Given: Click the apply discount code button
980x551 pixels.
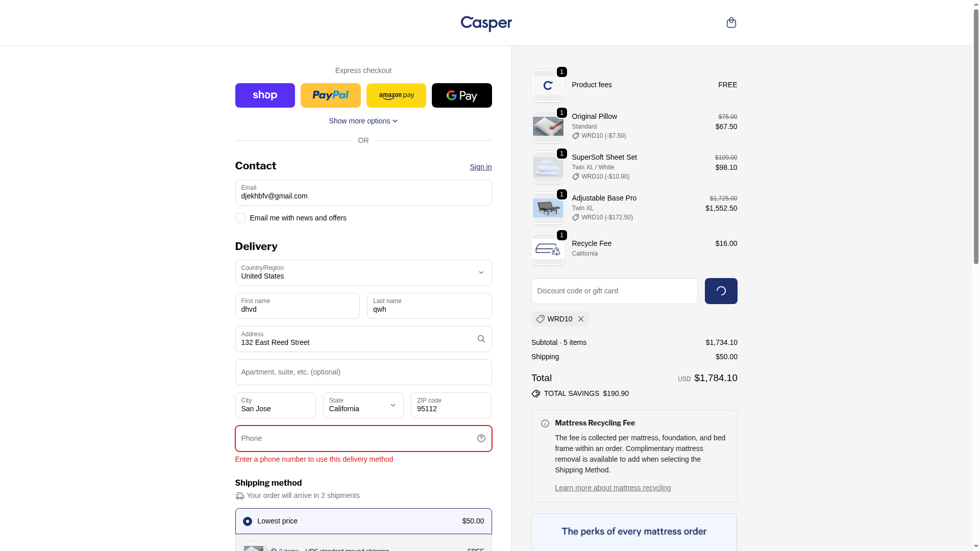Looking at the screenshot, I should coord(721,291).
